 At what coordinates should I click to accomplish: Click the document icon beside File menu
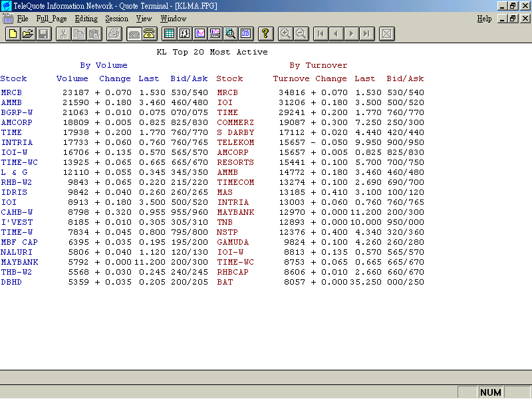[x=8, y=19]
